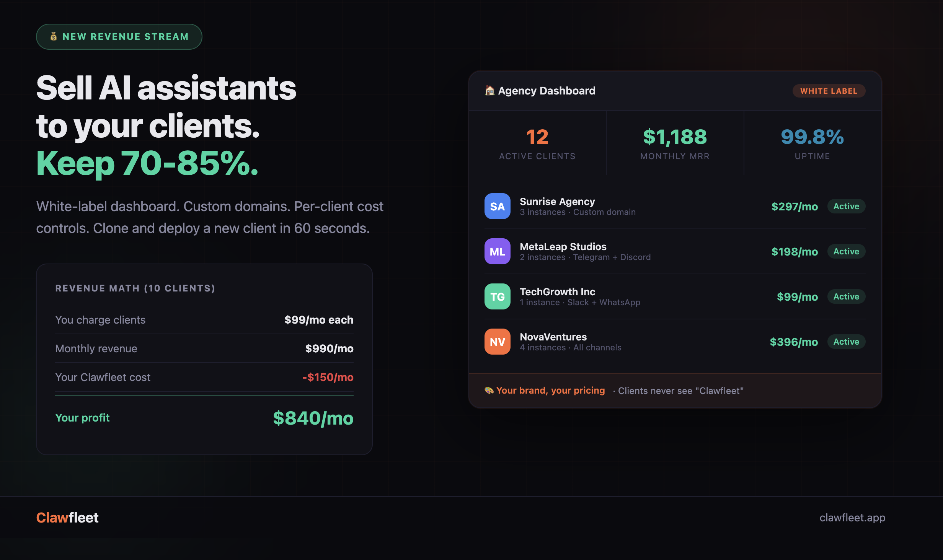
Task: Select the 12 Active Clients stat tile
Action: click(x=537, y=143)
